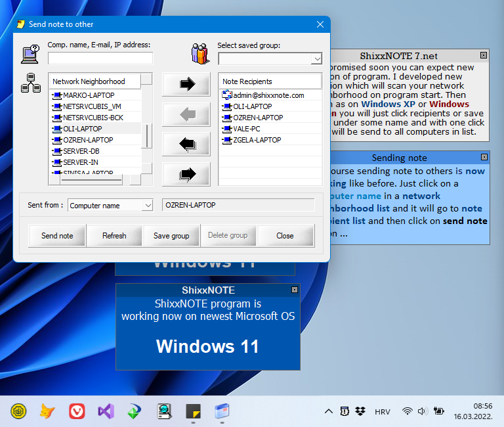This screenshot has height=427, width=504.
Task: Select OZREN-LAPTOP in Network Neighborhood list
Action: point(95,140)
